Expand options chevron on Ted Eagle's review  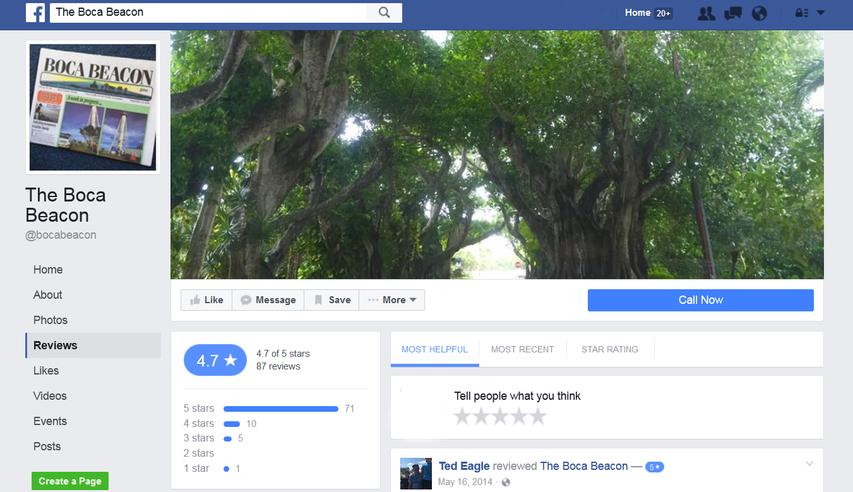pos(809,463)
